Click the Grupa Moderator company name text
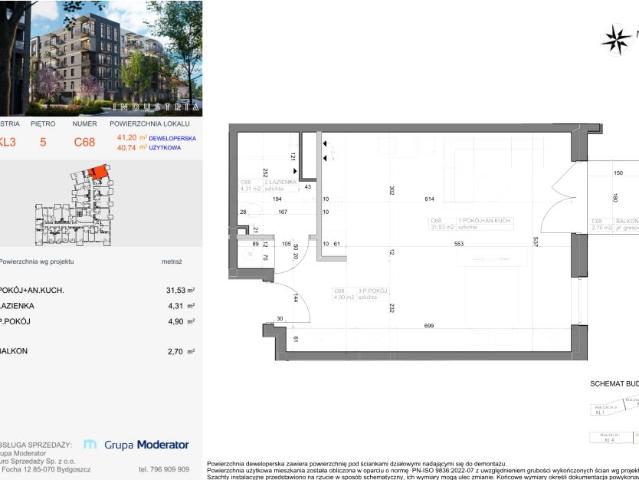The width and height of the screenshot is (639, 480). point(146,444)
